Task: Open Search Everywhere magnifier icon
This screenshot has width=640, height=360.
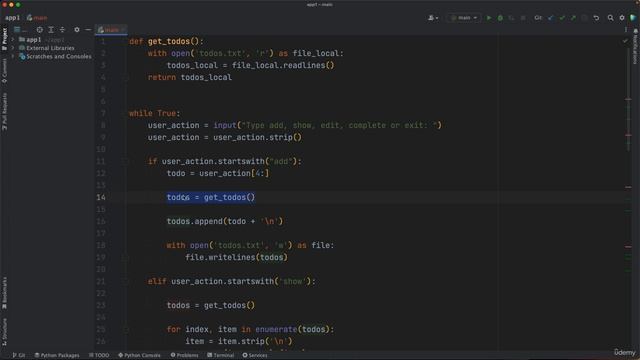Action: (x=611, y=18)
